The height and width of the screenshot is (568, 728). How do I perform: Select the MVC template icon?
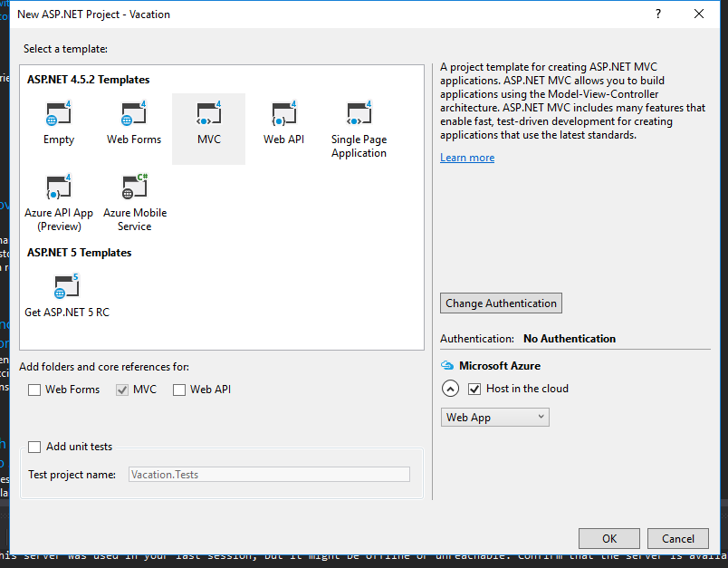click(209, 113)
